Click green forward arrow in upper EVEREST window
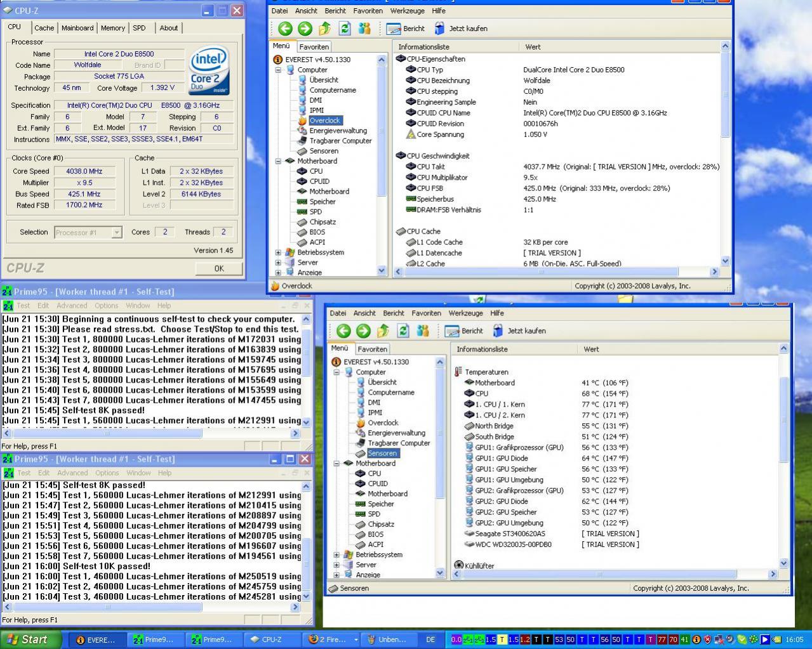 pyautogui.click(x=305, y=29)
